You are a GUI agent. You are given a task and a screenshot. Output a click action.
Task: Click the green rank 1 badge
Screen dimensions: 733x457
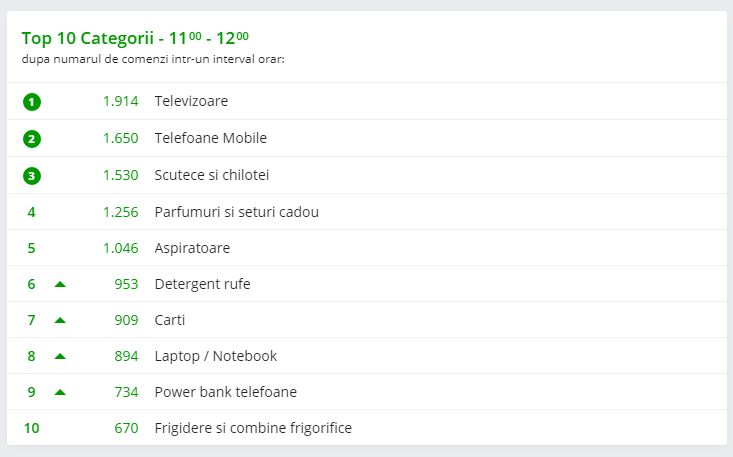[32, 102]
